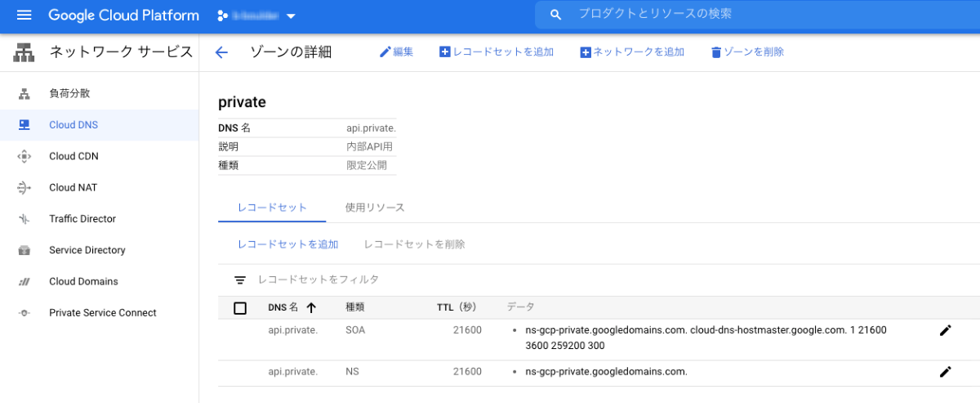Click the ネットワーク サービス section title
Screen dimensions: 980x403
coord(121,52)
